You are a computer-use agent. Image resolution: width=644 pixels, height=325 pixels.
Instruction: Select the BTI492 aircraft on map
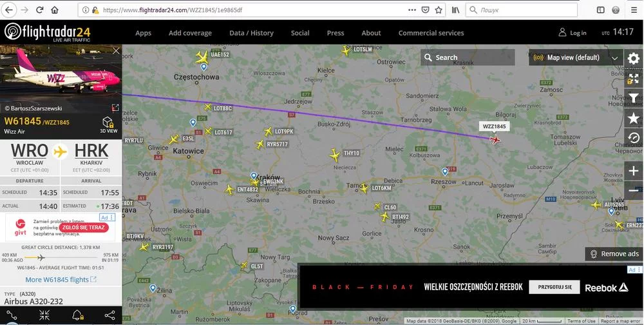384,217
